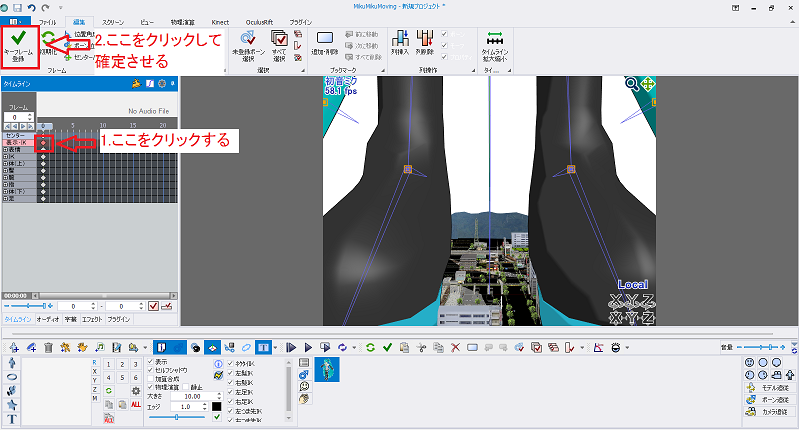Select the Hatsune Miku model thumbnail
This screenshot has height=430, width=799.
coord(327,369)
